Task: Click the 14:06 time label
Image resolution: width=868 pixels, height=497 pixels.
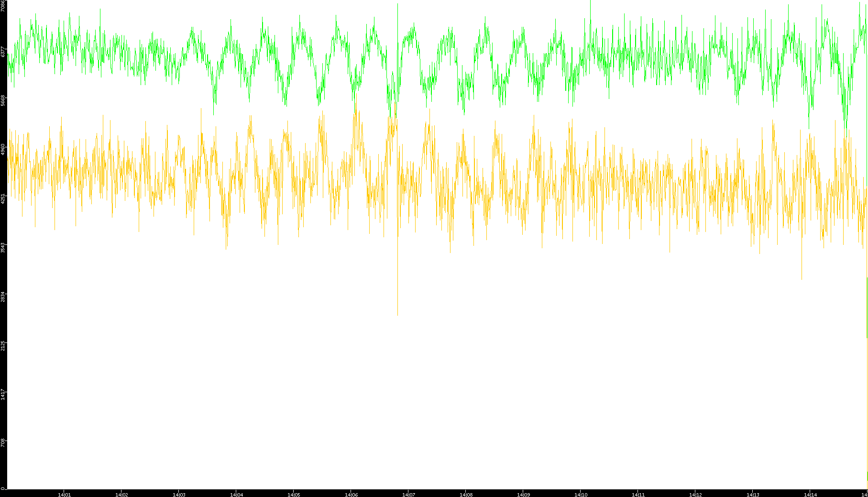Action: [351, 495]
